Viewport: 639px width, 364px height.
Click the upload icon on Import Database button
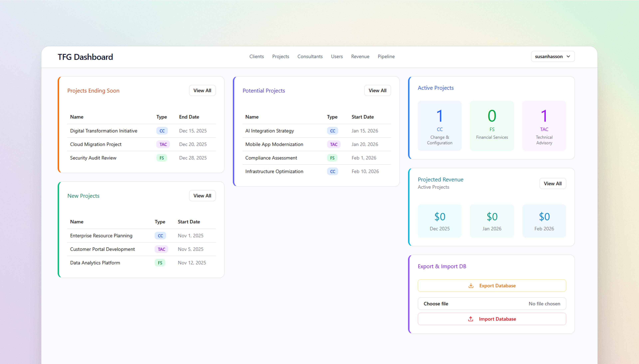471,319
